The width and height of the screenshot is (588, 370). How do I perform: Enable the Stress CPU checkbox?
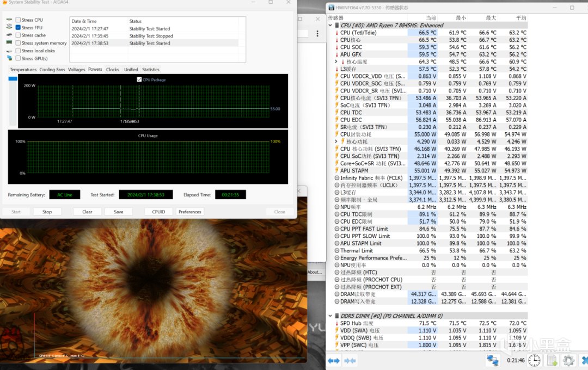[18, 20]
